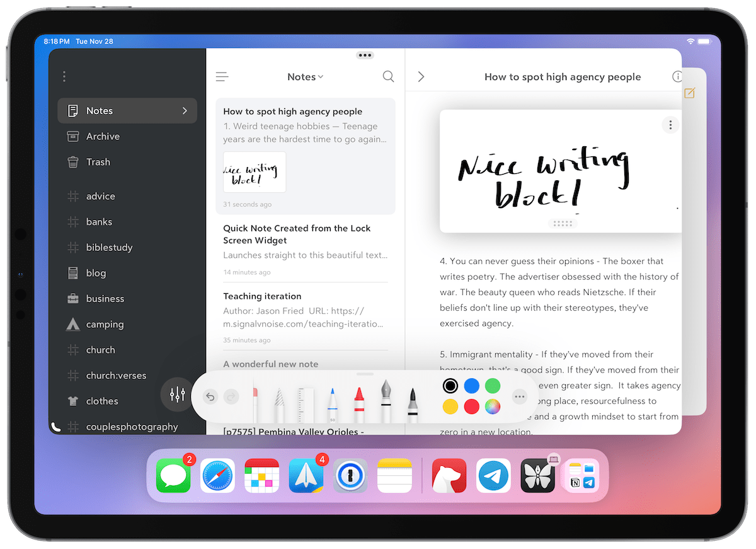Select the red color swatch
The height and width of the screenshot is (549, 756).
click(471, 407)
